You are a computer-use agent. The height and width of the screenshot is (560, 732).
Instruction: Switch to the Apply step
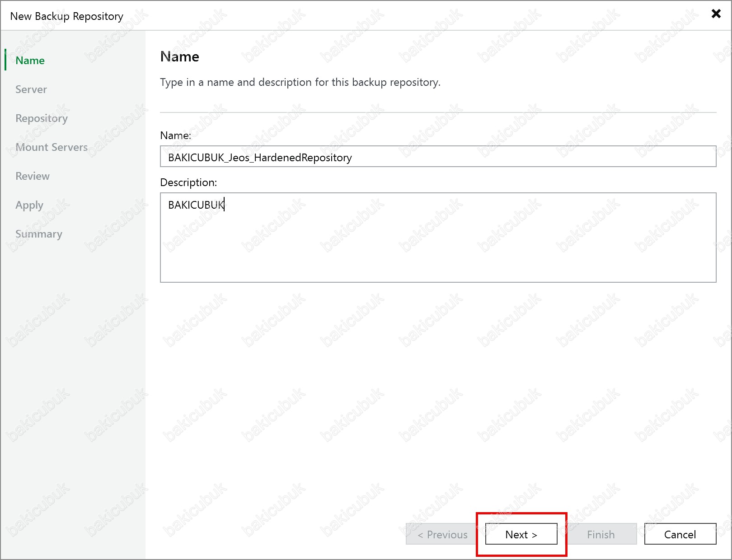coord(29,205)
